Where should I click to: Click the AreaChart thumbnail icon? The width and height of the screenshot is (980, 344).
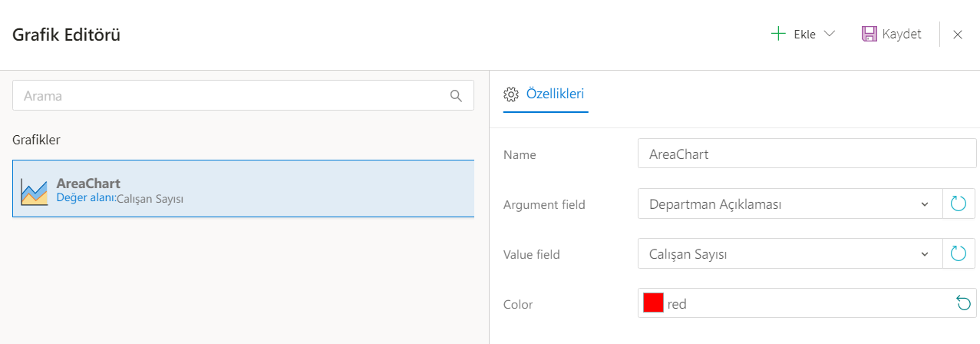click(x=34, y=191)
